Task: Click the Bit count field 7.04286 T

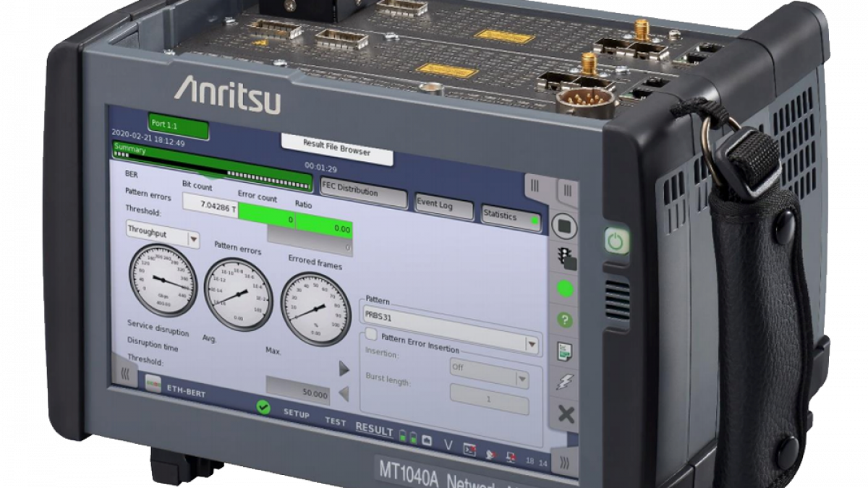Action: click(210, 205)
